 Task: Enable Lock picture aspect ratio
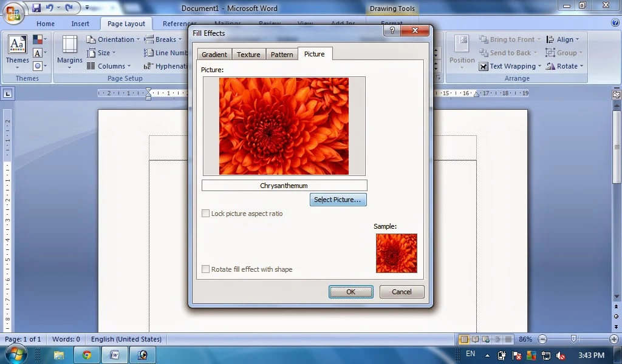point(205,214)
